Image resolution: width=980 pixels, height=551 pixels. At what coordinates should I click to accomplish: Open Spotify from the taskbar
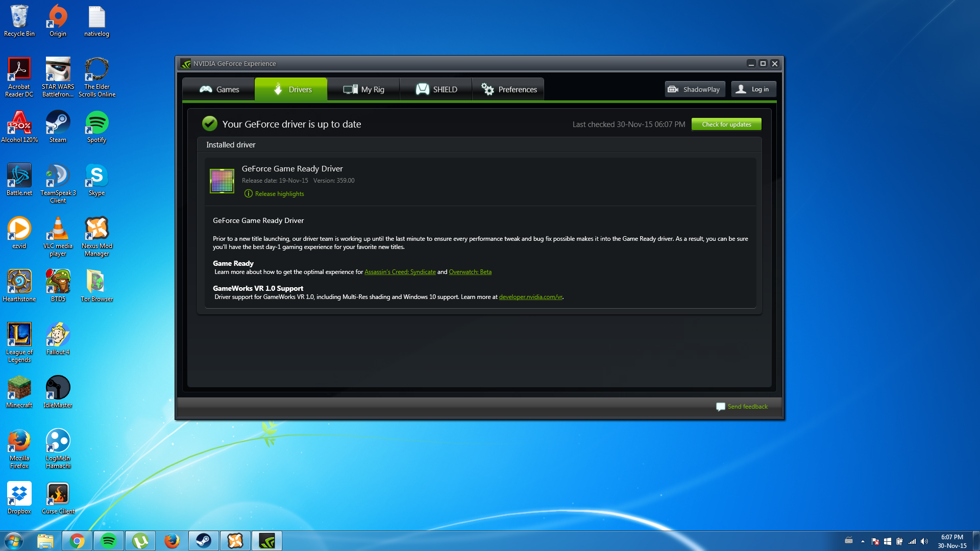coord(109,541)
